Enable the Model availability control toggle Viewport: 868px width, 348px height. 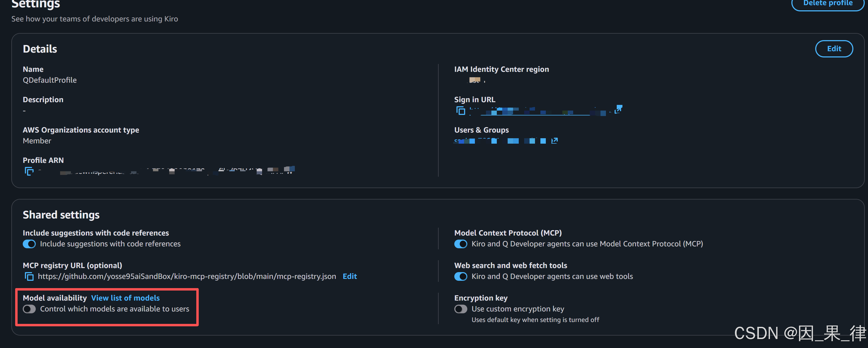click(29, 309)
